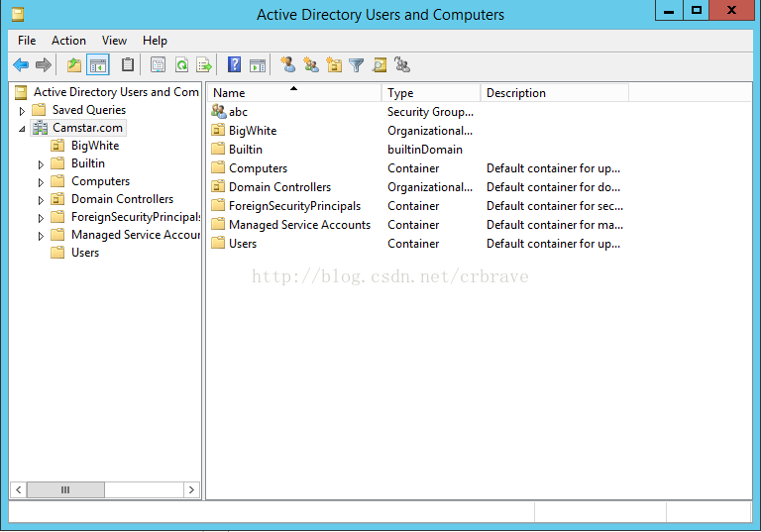Select Domain Controllers in the left tree
This screenshot has height=532, width=761.
point(122,199)
